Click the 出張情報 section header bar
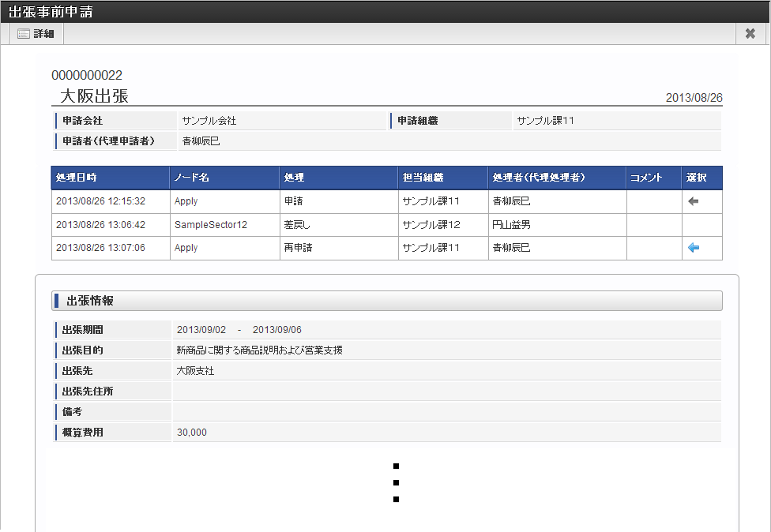This screenshot has width=771, height=532. coord(387,301)
